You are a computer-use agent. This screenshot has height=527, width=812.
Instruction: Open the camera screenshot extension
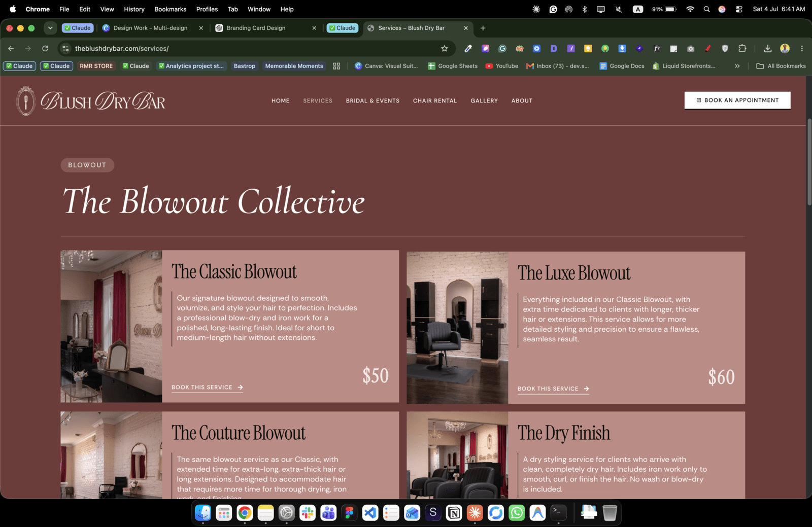691,49
